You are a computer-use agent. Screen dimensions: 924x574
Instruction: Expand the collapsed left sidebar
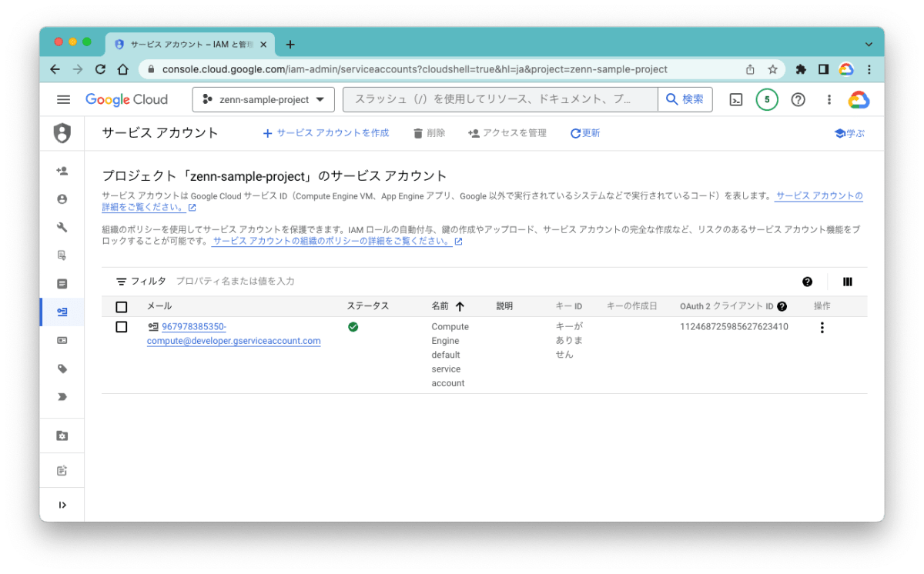62,505
